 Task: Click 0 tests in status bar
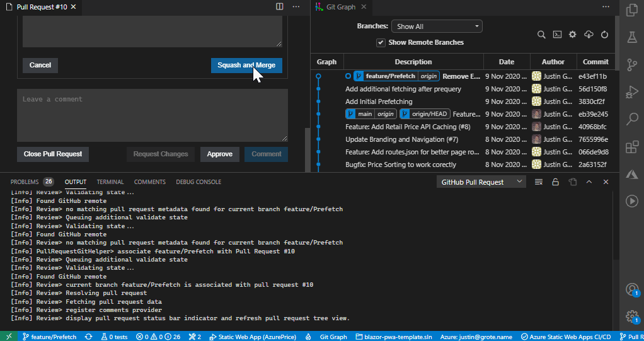114,337
